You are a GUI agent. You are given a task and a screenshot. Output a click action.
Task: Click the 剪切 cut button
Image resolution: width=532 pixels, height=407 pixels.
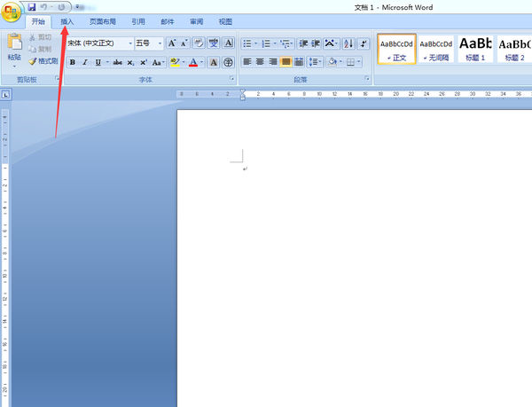(x=41, y=37)
